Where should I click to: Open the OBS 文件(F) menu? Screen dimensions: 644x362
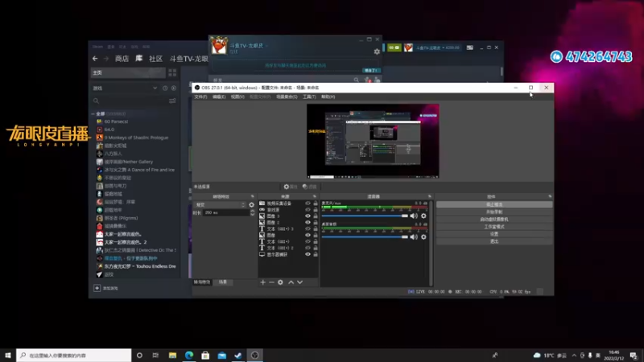pyautogui.click(x=200, y=97)
